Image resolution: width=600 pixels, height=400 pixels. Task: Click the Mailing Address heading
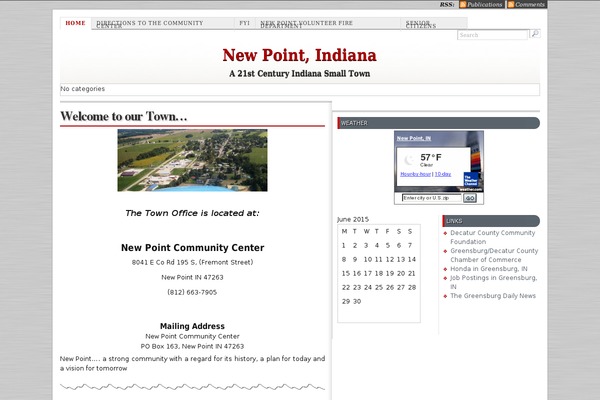tap(192, 326)
